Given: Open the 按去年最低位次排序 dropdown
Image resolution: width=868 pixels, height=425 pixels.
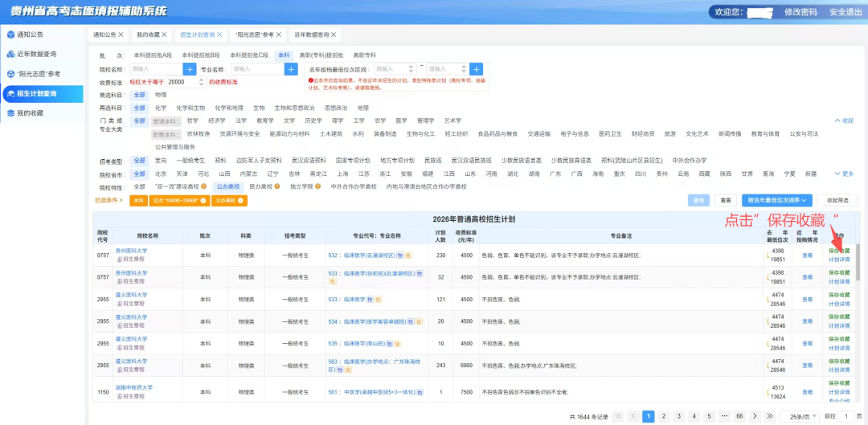Looking at the screenshot, I should (776, 200).
